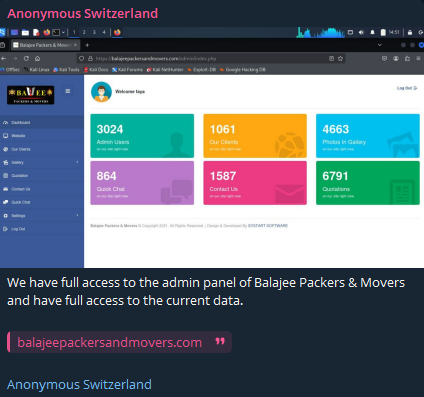Open the text editor panel icon
The height and width of the screenshot is (397, 424).
coord(36,32)
